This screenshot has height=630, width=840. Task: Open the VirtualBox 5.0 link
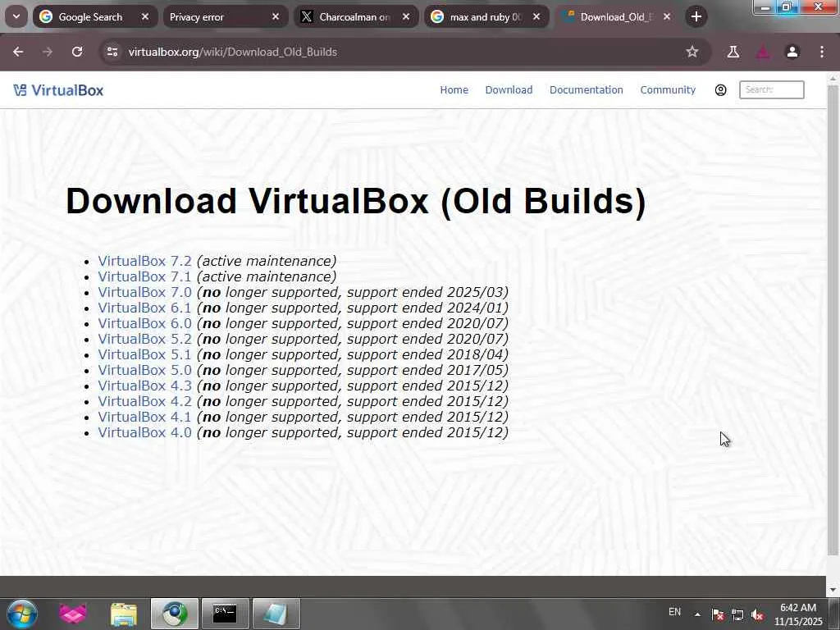click(144, 370)
